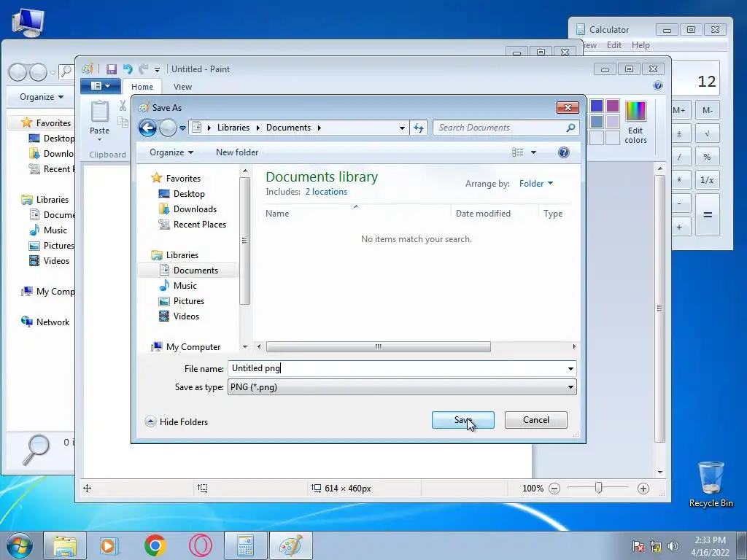This screenshot has width=747, height=560.
Task: Select Desktop in Save As Favorites
Action: (x=189, y=194)
